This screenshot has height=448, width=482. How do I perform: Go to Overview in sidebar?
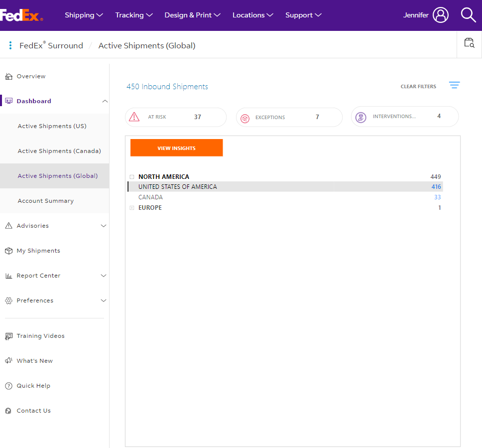(31, 76)
